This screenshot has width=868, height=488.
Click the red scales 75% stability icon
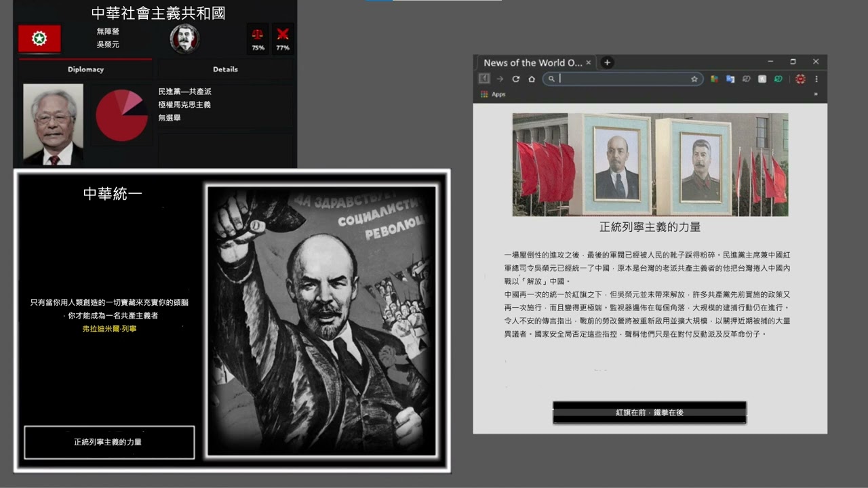point(258,39)
